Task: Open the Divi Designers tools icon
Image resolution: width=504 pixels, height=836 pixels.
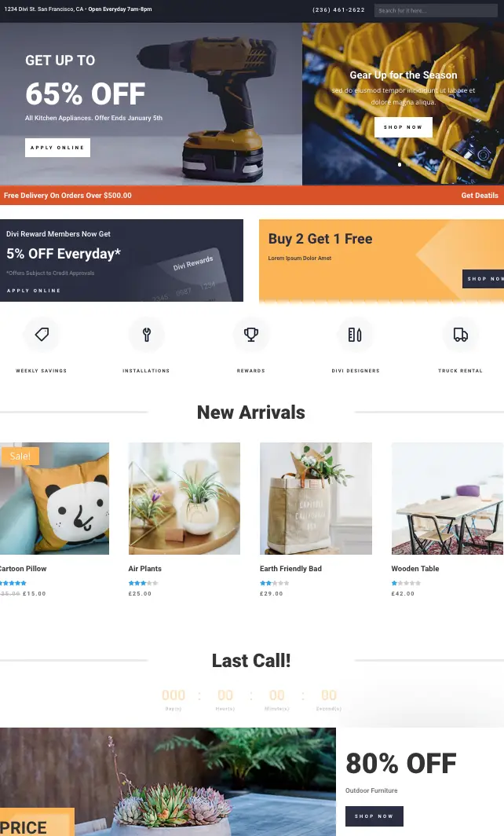Action: coord(356,334)
